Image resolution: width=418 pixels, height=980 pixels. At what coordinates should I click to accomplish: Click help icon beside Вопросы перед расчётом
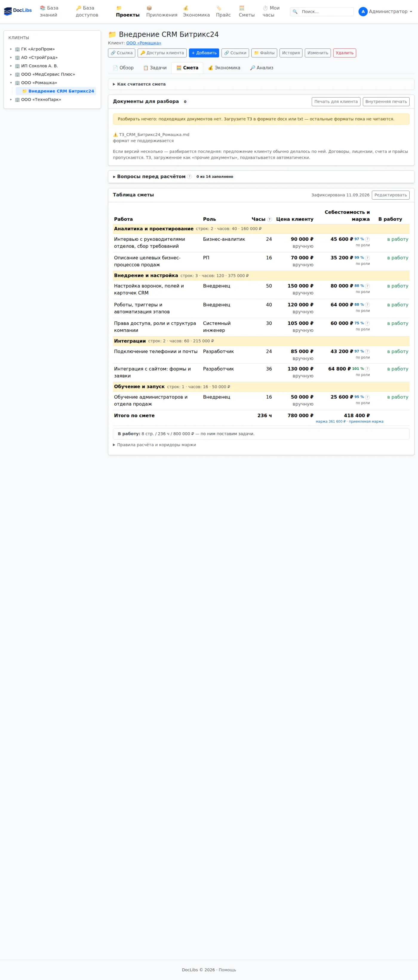coord(189,177)
